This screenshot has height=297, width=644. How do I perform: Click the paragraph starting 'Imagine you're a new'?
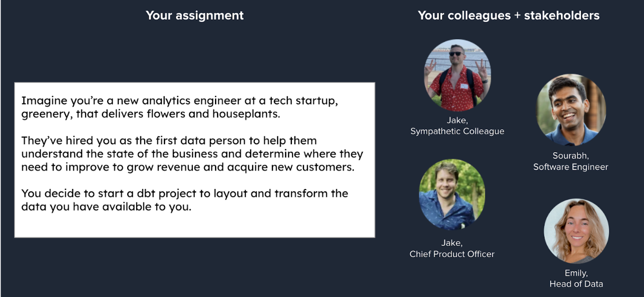(180, 107)
